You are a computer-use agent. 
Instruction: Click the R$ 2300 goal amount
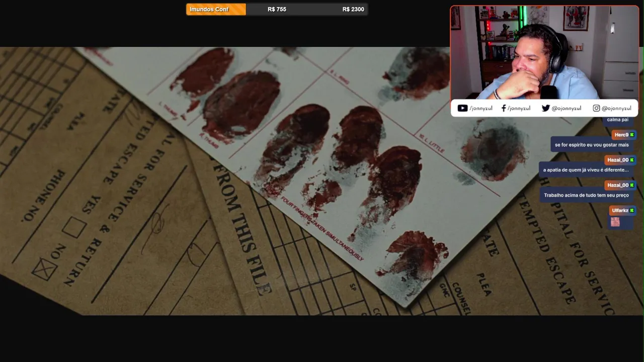coord(353,9)
